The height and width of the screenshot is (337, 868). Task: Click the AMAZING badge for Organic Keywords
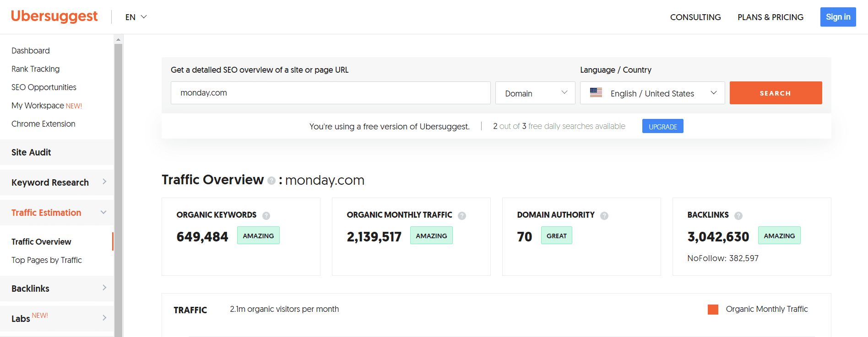[x=258, y=235]
